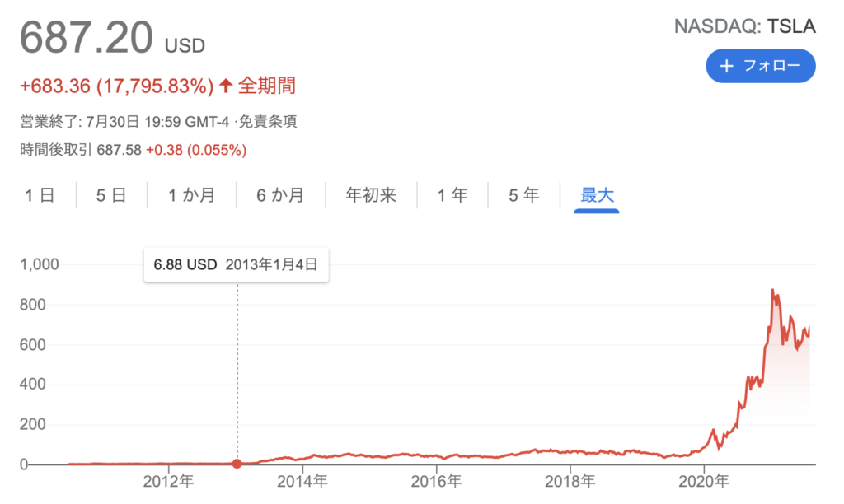Image resolution: width=844 pixels, height=504 pixels.
Task: Click the 2014年 x-axis label
Action: pos(302,482)
